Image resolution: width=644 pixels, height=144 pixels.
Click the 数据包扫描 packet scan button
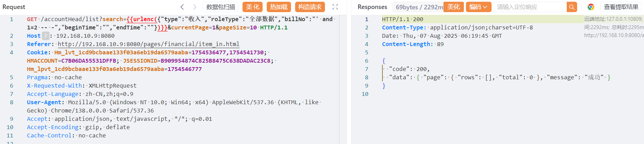click(221, 7)
